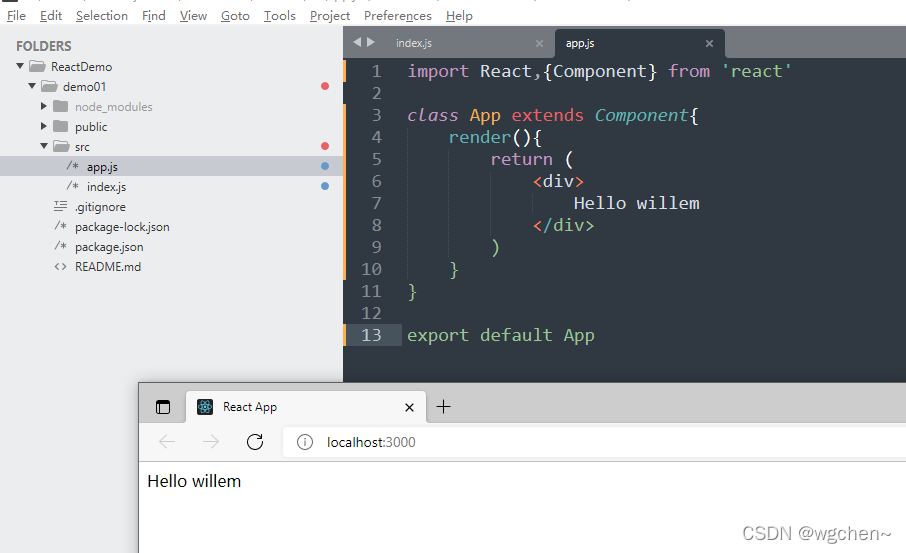Click the FOLDERS sidebar heading
Image resolution: width=906 pixels, height=553 pixels.
tap(44, 46)
